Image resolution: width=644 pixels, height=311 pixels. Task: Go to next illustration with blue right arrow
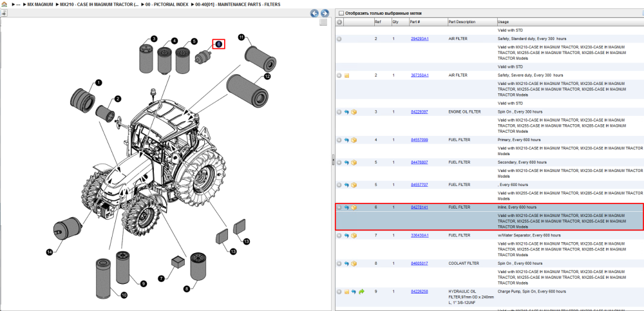(x=325, y=13)
